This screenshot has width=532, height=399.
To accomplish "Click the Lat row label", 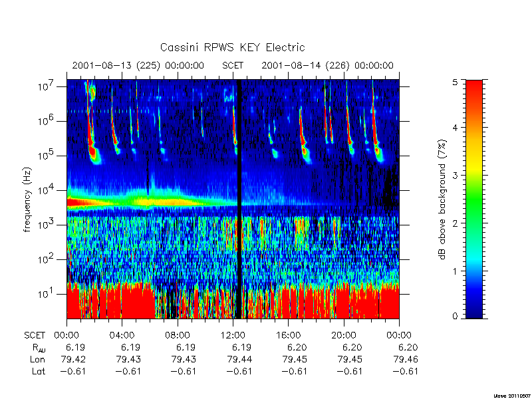I will pyautogui.click(x=39, y=371).
